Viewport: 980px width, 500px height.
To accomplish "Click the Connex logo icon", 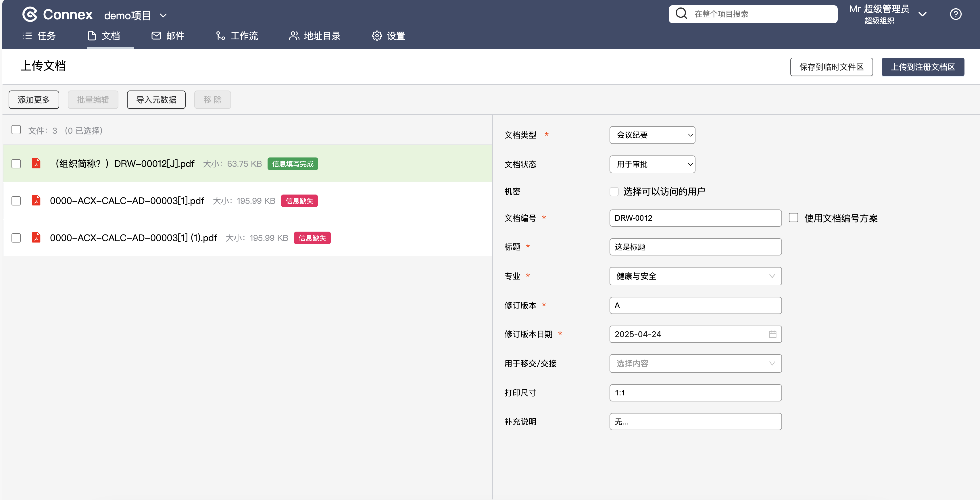I will (30, 14).
